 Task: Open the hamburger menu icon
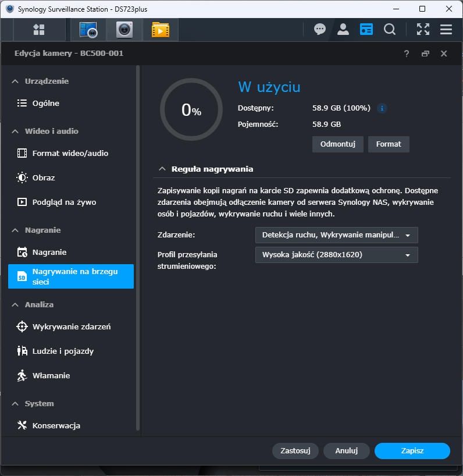click(x=446, y=30)
